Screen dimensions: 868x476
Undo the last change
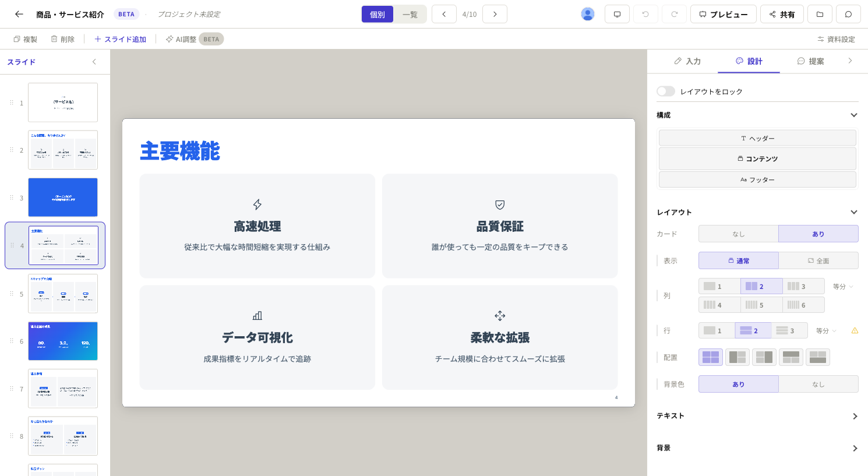point(645,14)
